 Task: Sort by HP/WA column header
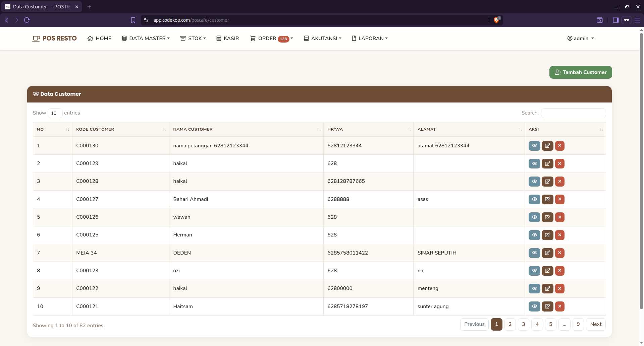368,129
